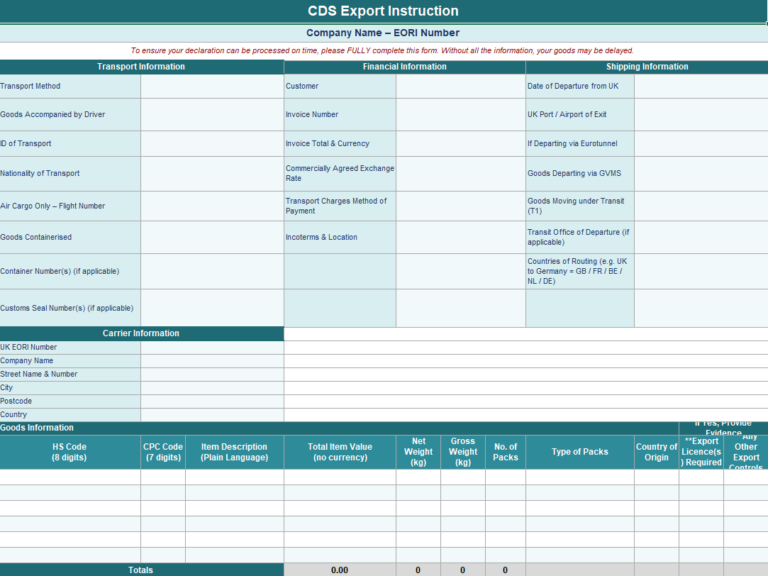Click the red form completion warning text
The image size is (768, 576).
point(382,50)
